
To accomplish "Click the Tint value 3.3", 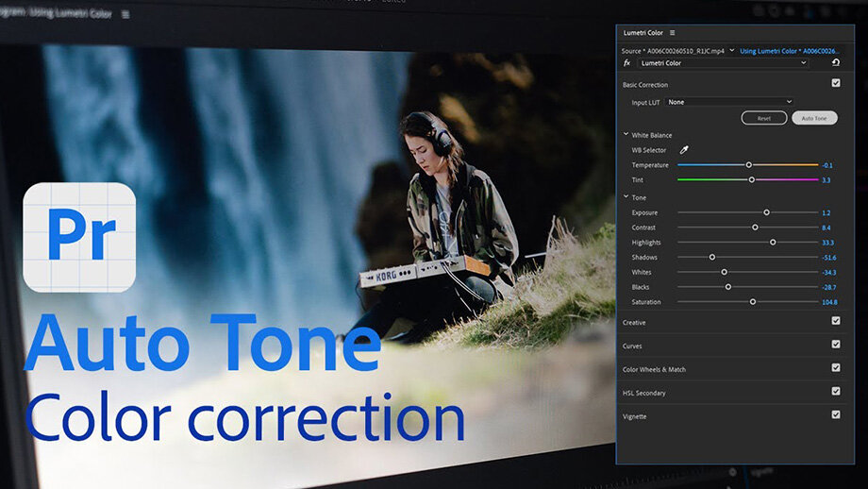I will tap(826, 180).
